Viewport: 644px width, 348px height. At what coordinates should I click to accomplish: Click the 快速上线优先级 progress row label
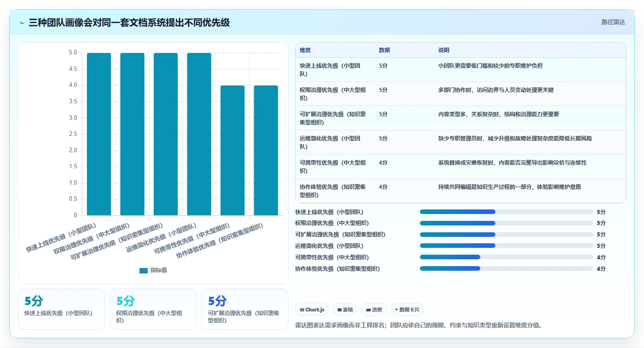(329, 212)
